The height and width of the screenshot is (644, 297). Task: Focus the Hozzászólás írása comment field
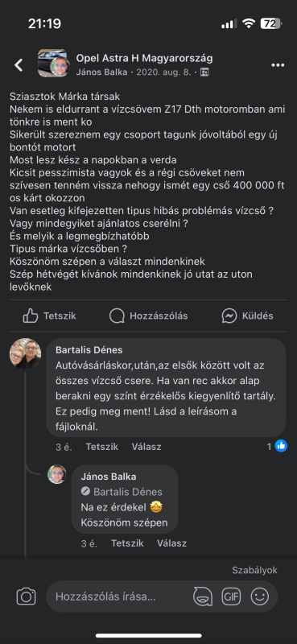pos(119,597)
